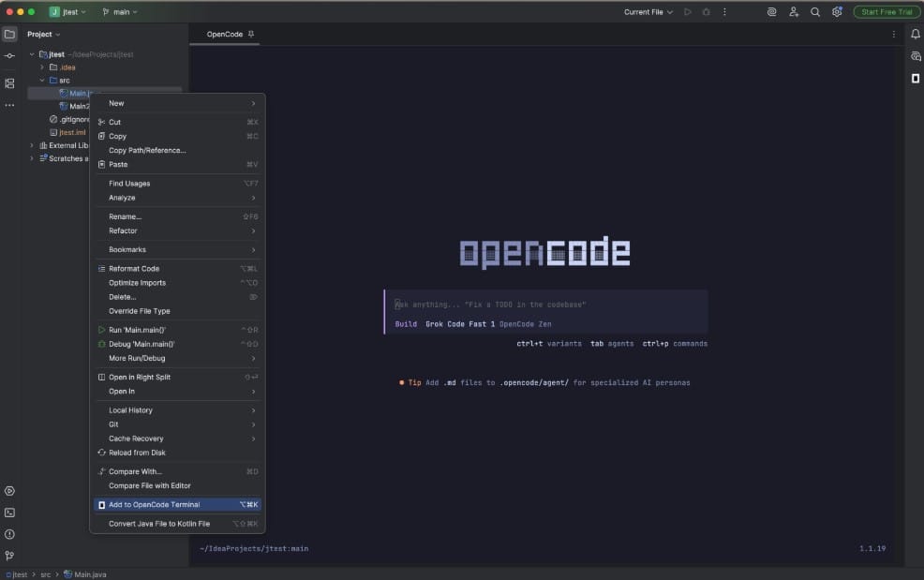924x580 pixels.
Task: Open the AI spiral icon in toolbar
Action: [x=771, y=12]
